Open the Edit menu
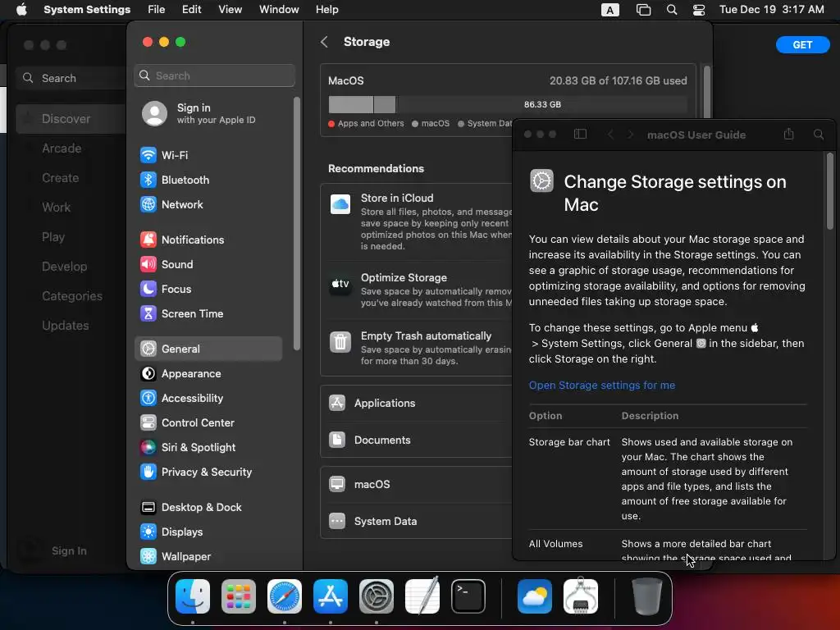The image size is (840, 630). pyautogui.click(x=191, y=10)
